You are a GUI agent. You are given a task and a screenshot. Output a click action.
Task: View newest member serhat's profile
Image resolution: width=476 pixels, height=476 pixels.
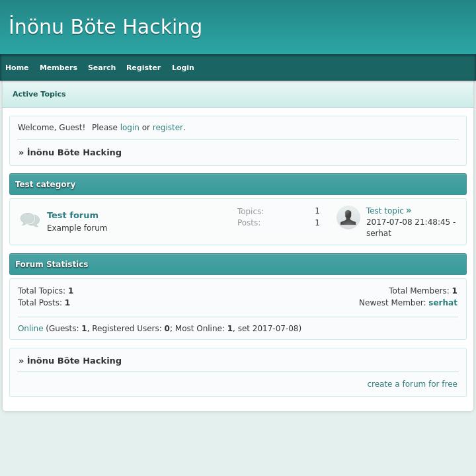click(x=443, y=303)
